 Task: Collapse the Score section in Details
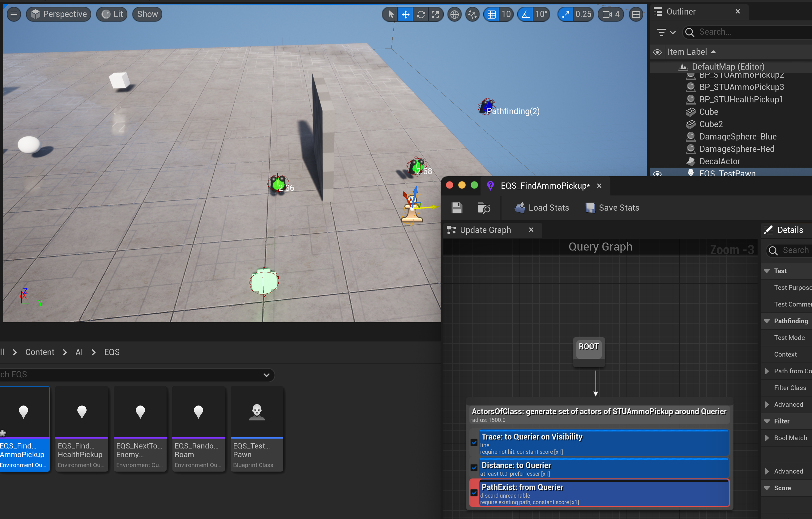pyautogui.click(x=767, y=488)
